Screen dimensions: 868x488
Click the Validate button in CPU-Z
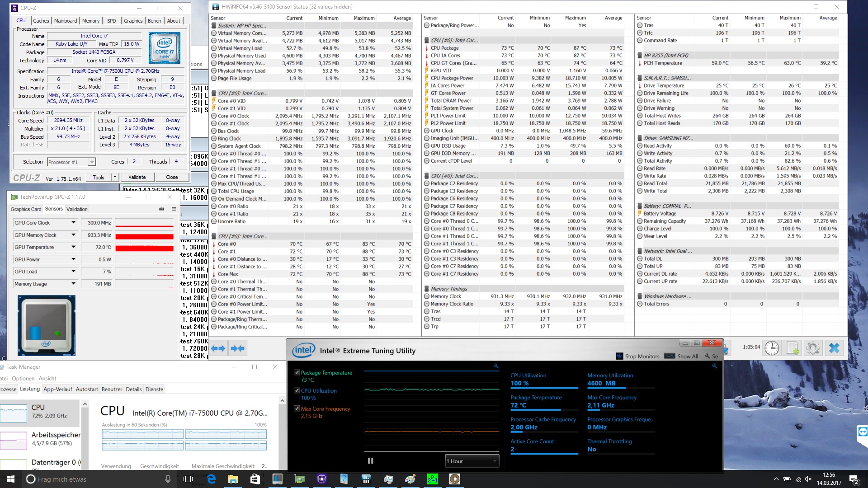point(137,177)
